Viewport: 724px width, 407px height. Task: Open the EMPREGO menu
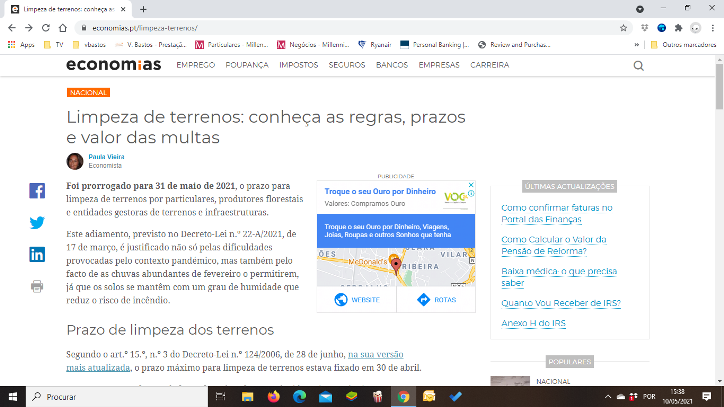tap(196, 65)
